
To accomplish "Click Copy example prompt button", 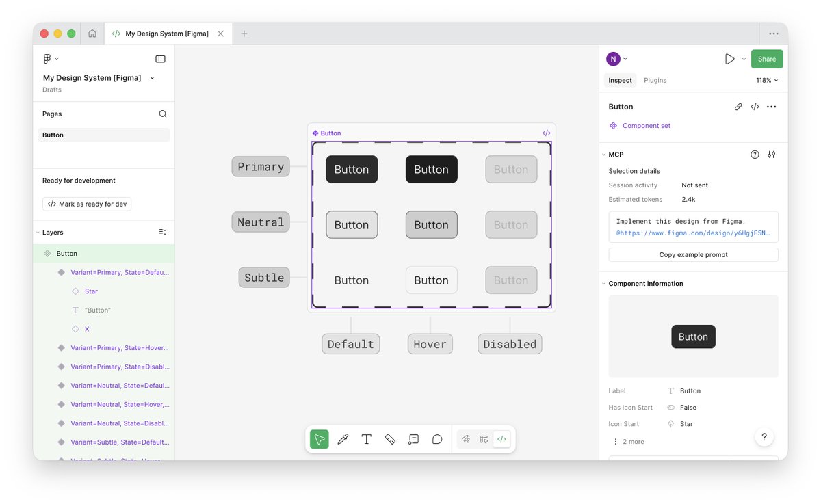I will coord(693,254).
